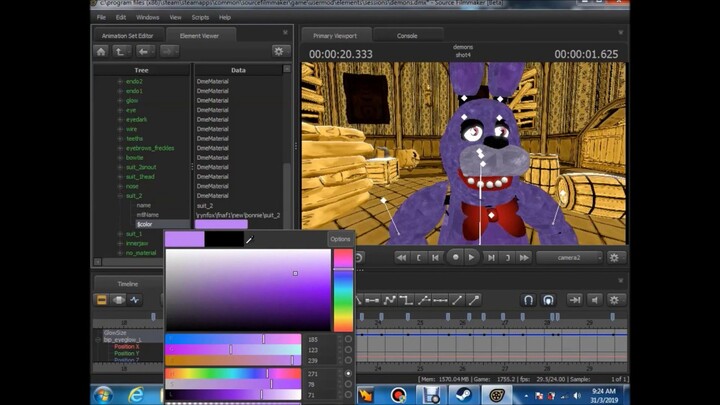Select the flat tangent dashed-line tool

440,300
